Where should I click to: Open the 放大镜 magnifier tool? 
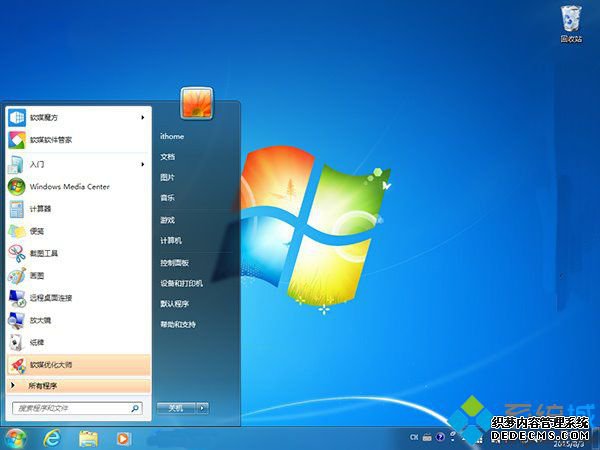pos(78,320)
